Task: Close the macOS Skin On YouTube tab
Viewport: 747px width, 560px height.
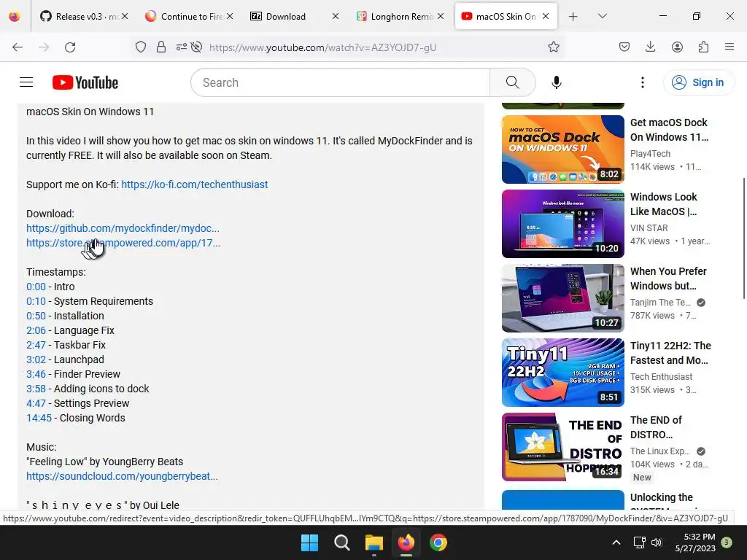Action: tap(546, 16)
